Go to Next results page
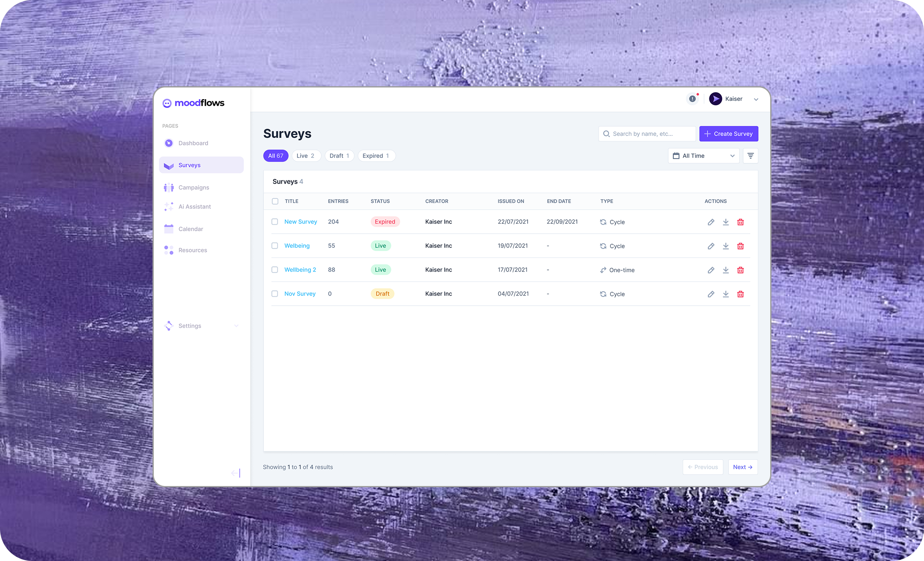This screenshot has width=924, height=561. tap(742, 467)
